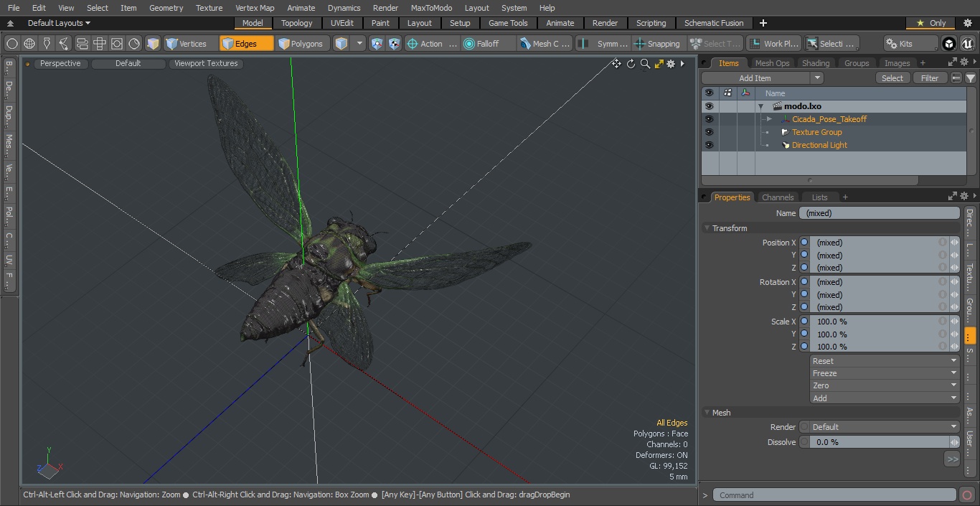Click the curve tool icon beside the pen
This screenshot has height=506, width=980.
coord(64,44)
